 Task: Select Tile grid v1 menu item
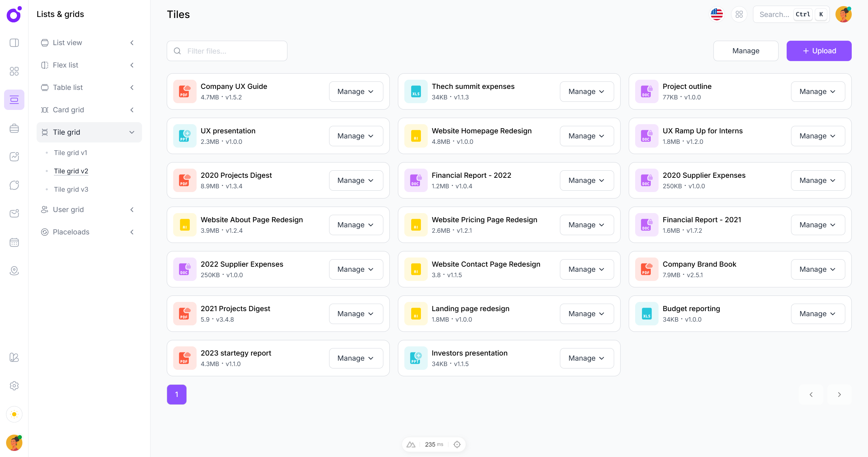[70, 153]
